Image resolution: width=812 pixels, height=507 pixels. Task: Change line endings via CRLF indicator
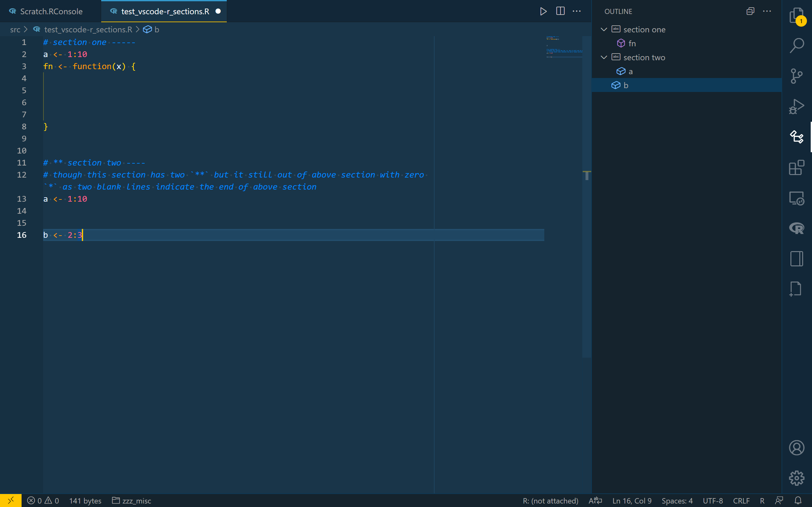(x=741, y=501)
